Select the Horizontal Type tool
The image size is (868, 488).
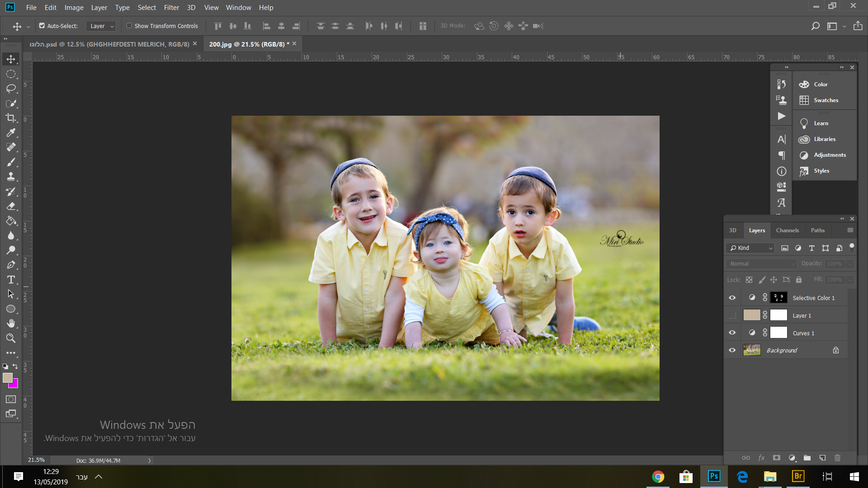point(11,280)
